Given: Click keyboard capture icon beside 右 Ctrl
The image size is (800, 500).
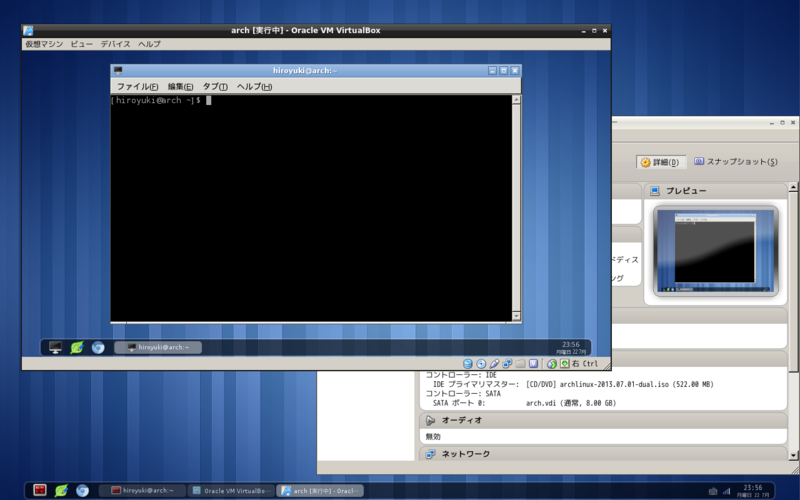Looking at the screenshot, I should click(564, 364).
